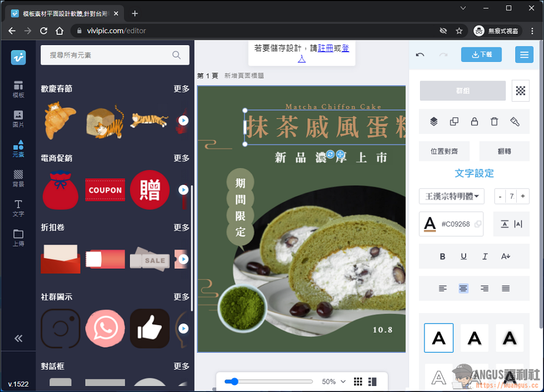Undo the last action

click(x=420, y=55)
